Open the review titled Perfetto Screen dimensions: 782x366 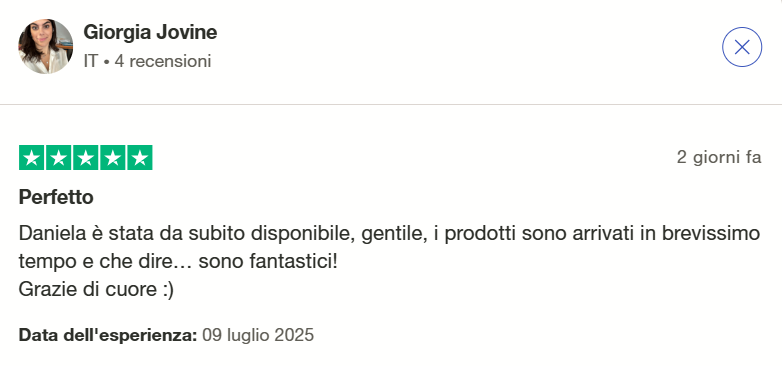click(x=56, y=197)
